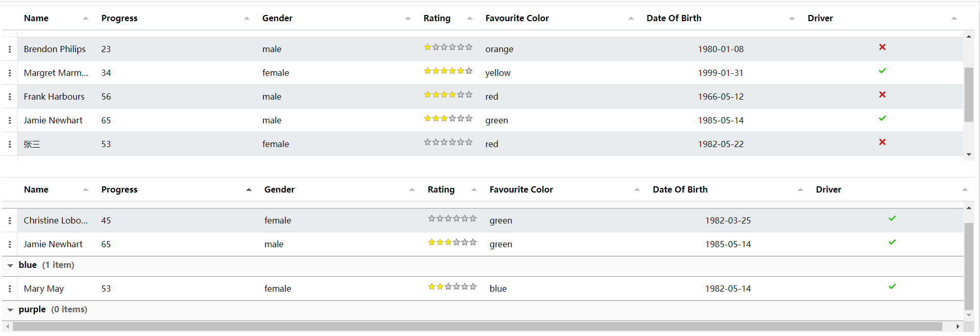Sort bottom table by Gender header
The image size is (980, 336).
[279, 189]
